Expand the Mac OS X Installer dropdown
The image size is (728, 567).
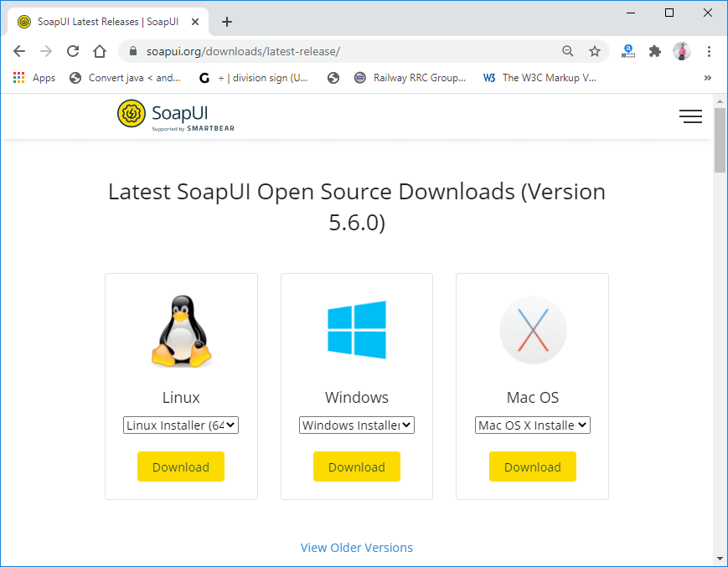point(533,425)
